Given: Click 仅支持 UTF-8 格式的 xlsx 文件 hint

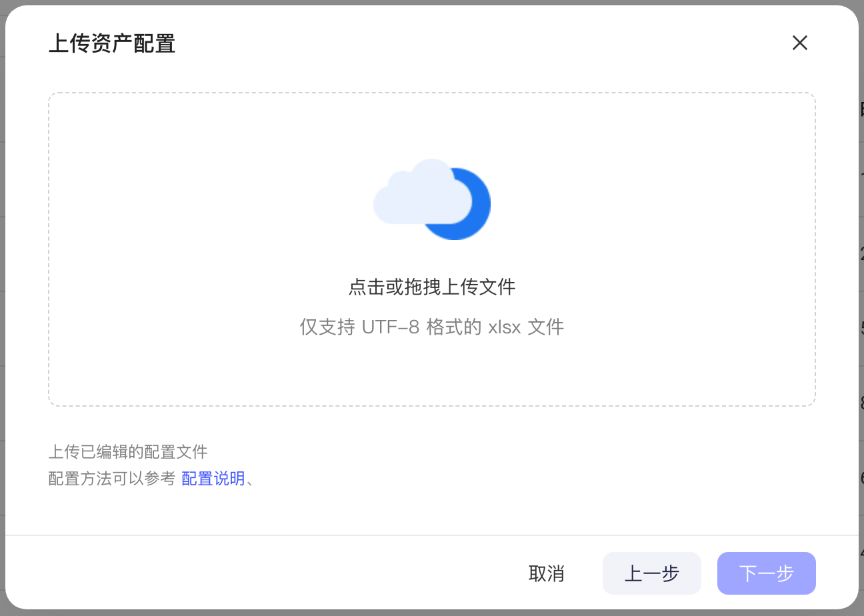Looking at the screenshot, I should pyautogui.click(x=432, y=327).
